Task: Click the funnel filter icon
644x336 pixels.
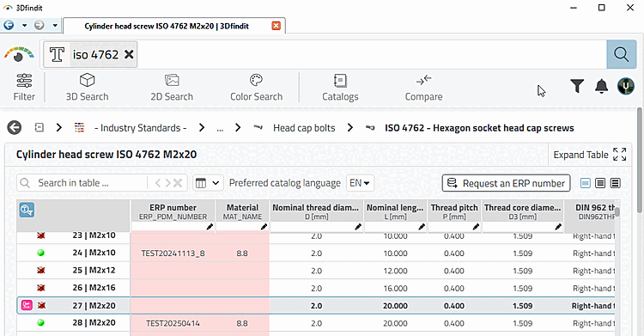Action: click(x=577, y=86)
